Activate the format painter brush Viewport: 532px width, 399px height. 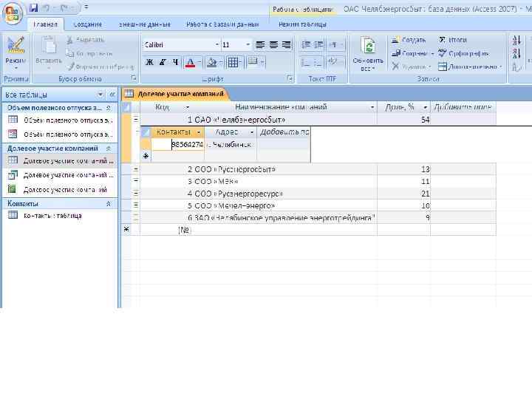[x=100, y=66]
